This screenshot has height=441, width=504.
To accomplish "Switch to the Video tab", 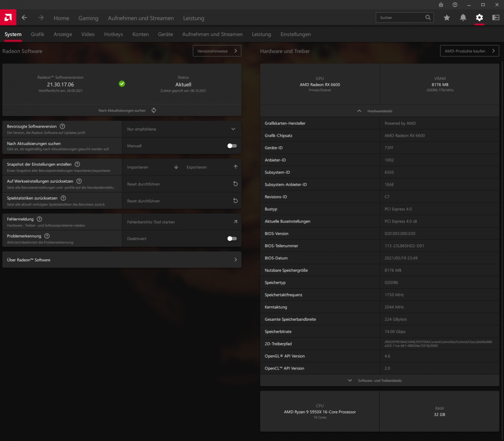I will click(88, 34).
